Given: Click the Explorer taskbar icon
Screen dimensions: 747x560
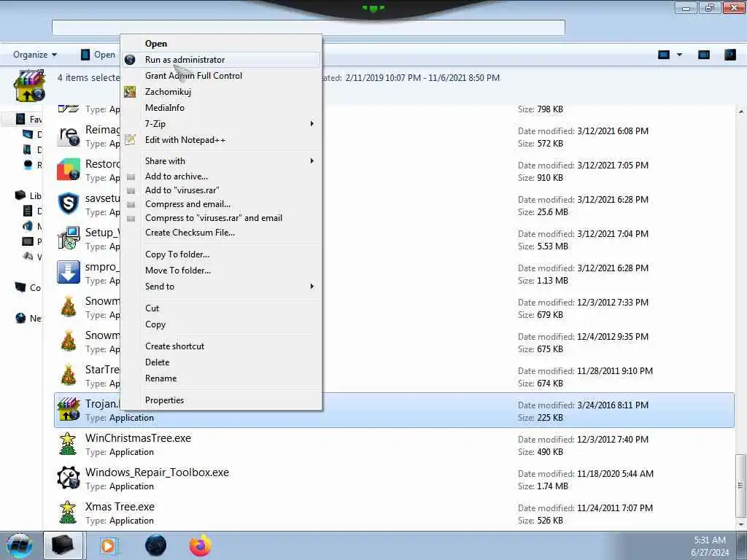Looking at the screenshot, I should pyautogui.click(x=63, y=545).
